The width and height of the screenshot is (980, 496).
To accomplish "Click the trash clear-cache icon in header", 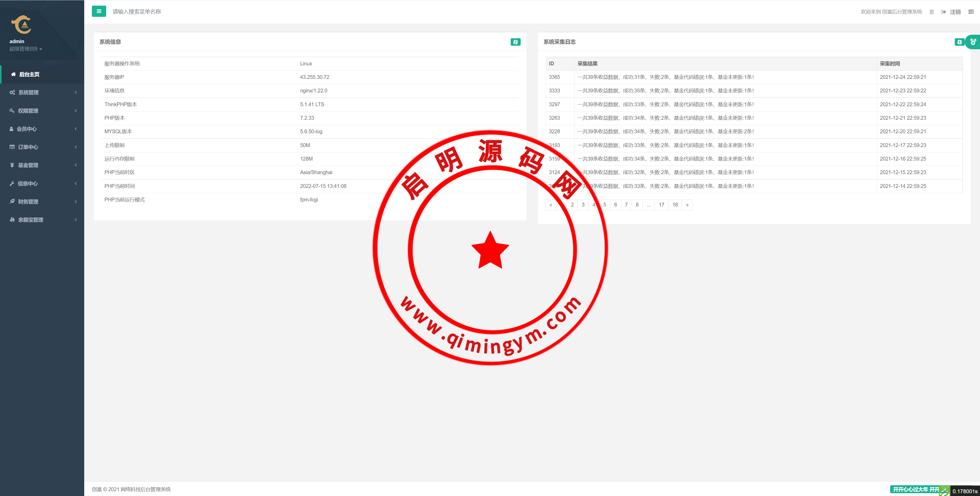I will (x=931, y=12).
